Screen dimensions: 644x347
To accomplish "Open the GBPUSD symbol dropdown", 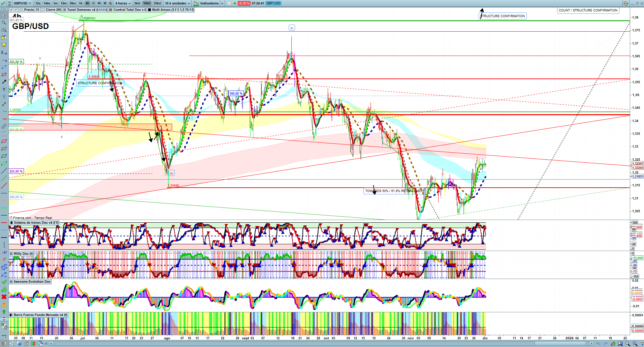I will pos(22,3).
